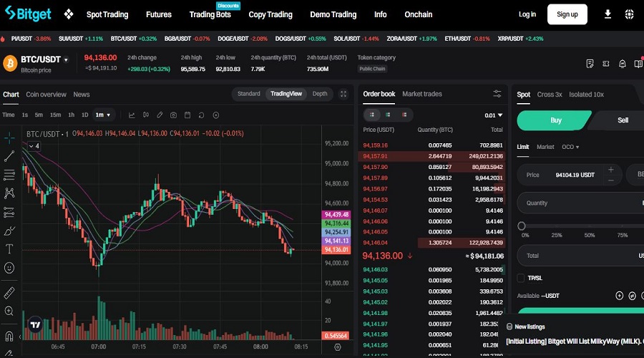The image size is (644, 358).
Task: Select the pattern drawing tool
Action: point(9,193)
